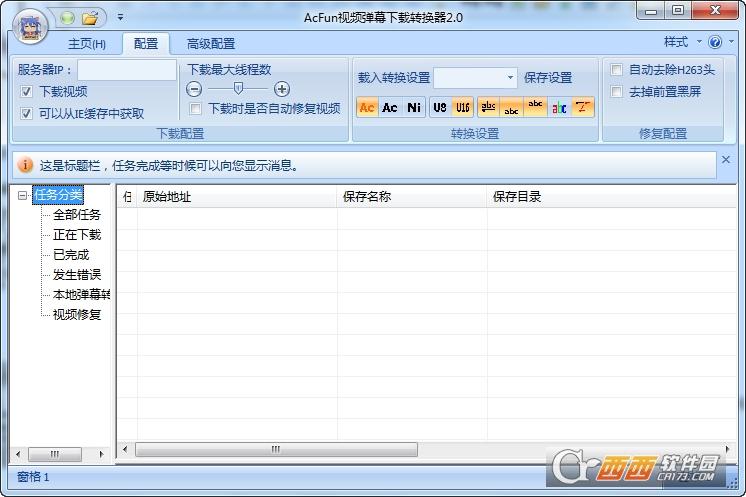The width and height of the screenshot is (746, 497).
Task: Click the task list scrollbar left arrow
Action: point(125,449)
